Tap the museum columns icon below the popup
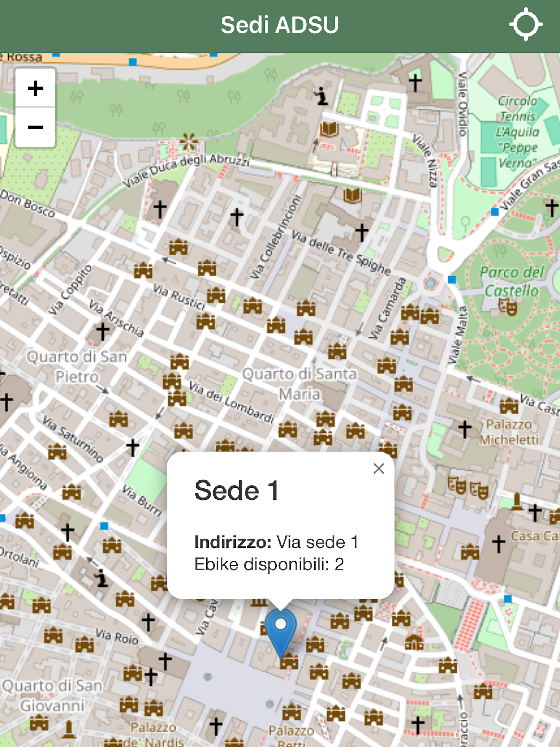This screenshot has width=560, height=747. 259,602
